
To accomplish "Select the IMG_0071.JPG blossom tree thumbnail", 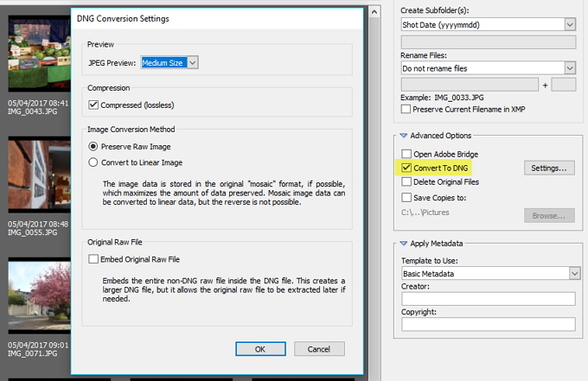I will [40, 295].
